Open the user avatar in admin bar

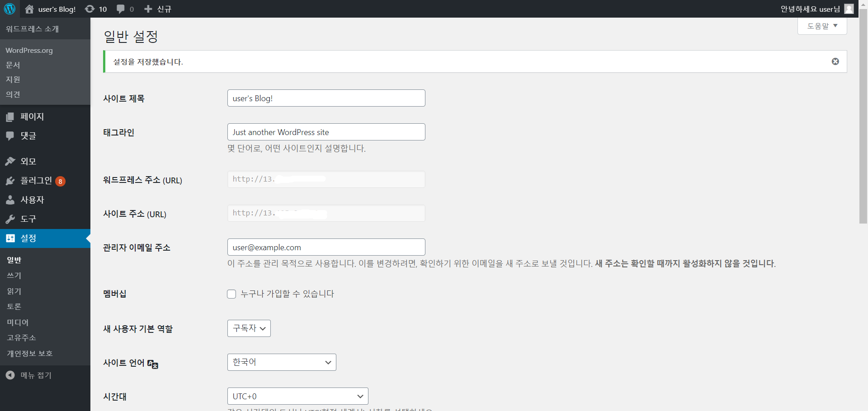[849, 9]
